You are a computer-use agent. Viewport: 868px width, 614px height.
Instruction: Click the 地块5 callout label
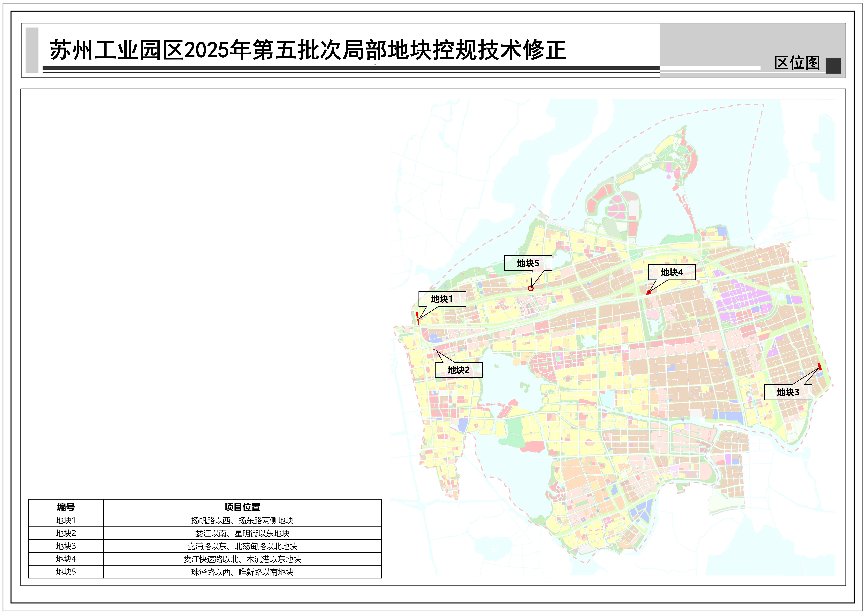528,263
